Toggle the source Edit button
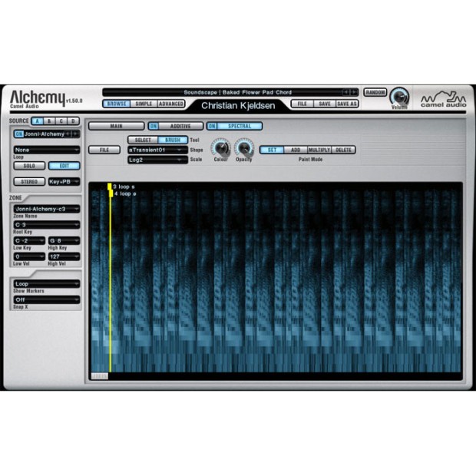 pyautogui.click(x=64, y=166)
